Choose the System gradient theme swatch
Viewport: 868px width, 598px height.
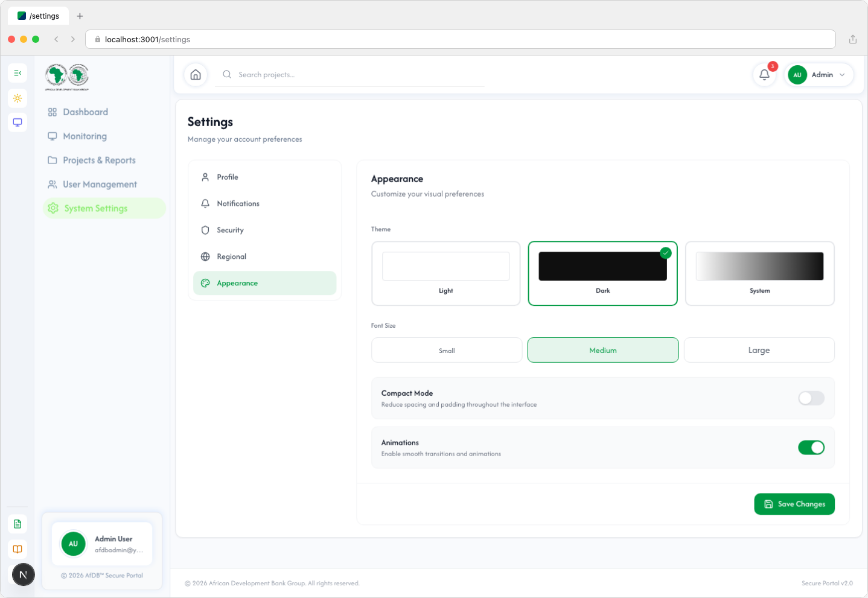[760, 266]
